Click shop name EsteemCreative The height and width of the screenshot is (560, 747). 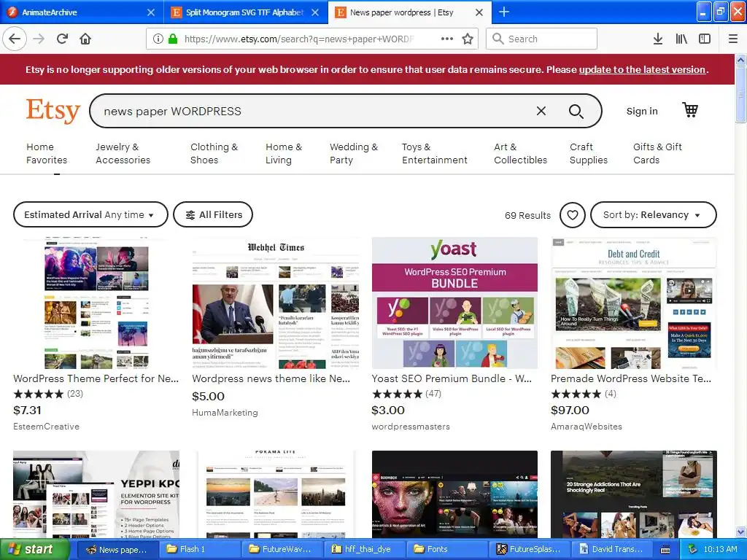coord(46,427)
